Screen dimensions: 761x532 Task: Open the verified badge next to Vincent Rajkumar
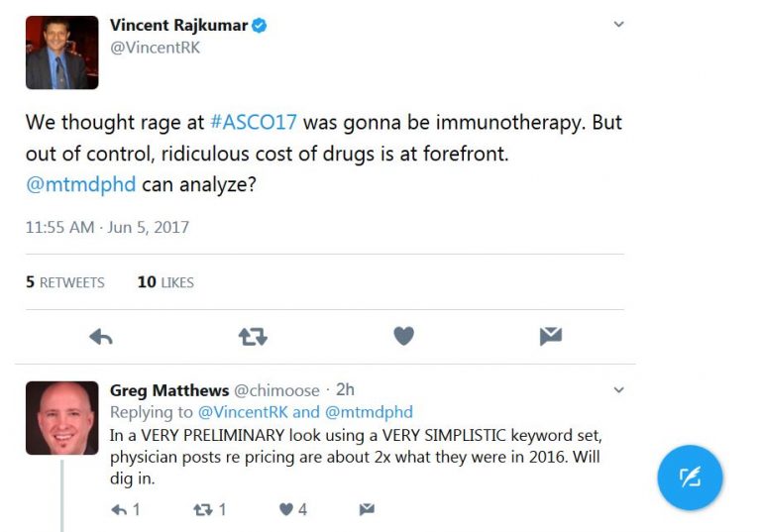coord(260,25)
